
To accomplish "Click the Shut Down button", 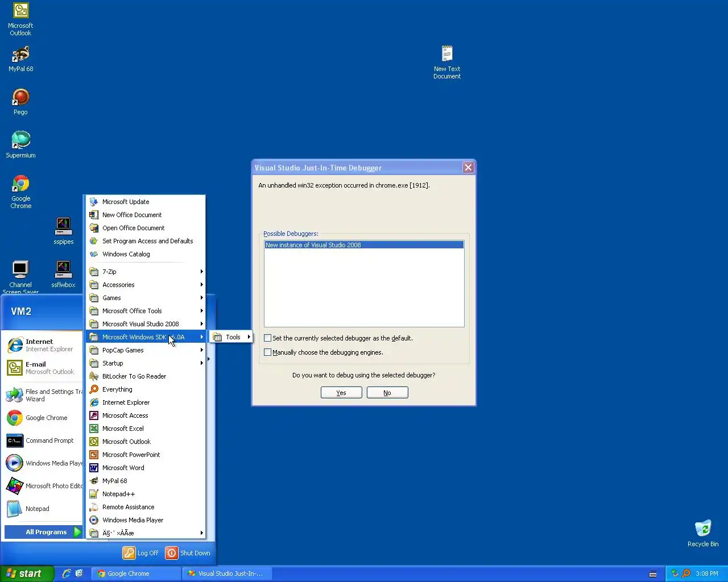I will point(188,553).
